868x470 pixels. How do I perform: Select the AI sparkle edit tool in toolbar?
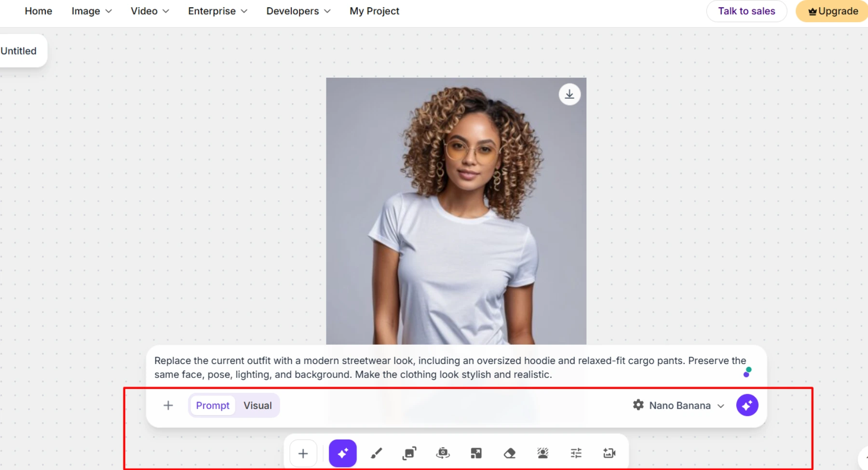click(x=343, y=453)
